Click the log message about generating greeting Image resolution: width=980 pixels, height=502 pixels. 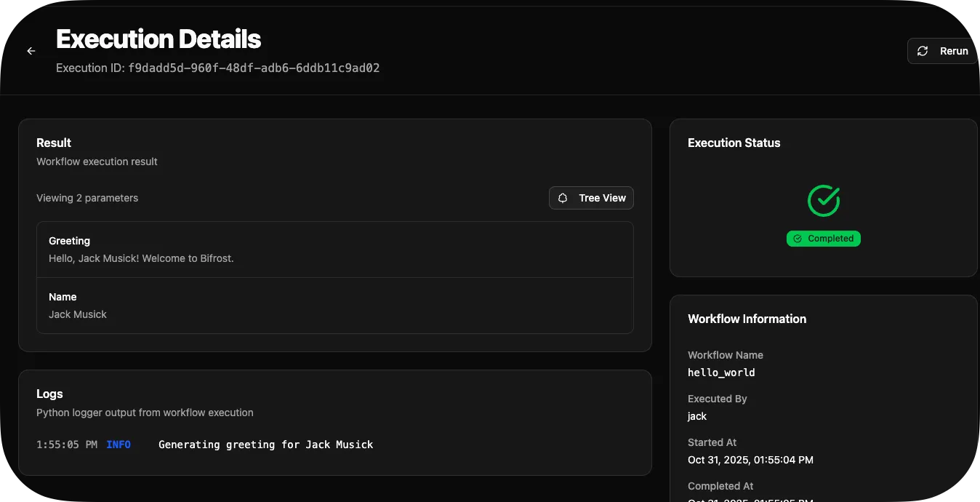pos(265,445)
